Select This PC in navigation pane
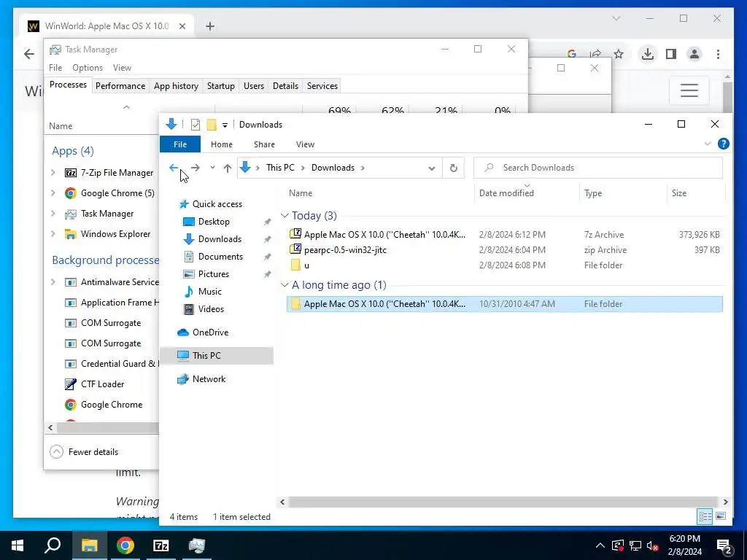Viewport: 747px width, 560px height. point(217,356)
